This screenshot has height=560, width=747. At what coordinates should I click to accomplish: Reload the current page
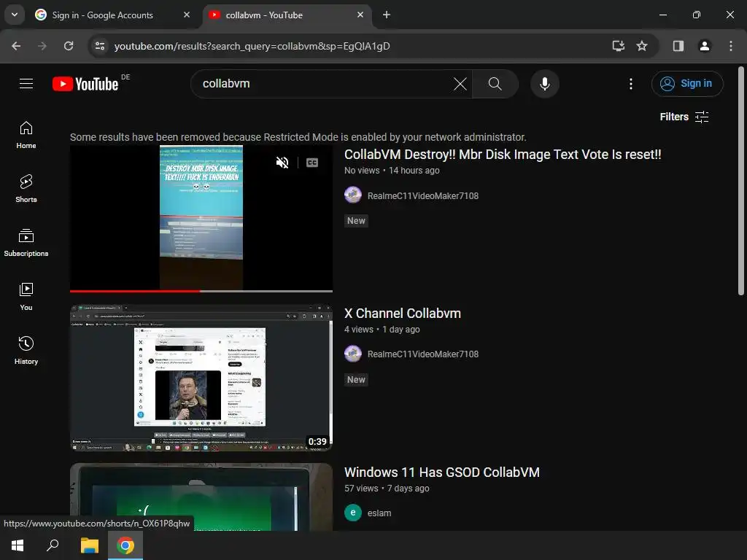tap(69, 46)
